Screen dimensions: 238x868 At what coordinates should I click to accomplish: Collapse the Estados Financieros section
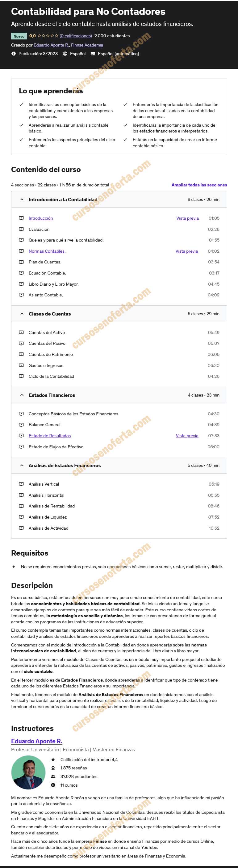[x=22, y=395]
